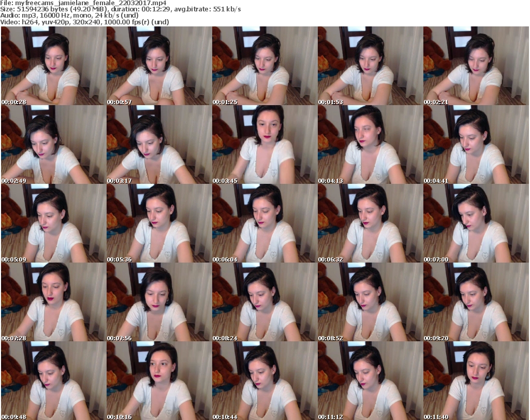Image resolution: width=530 pixels, height=420 pixels.
Task: Select the thumbnail timestamped 00:03:17
Action: click(x=159, y=144)
